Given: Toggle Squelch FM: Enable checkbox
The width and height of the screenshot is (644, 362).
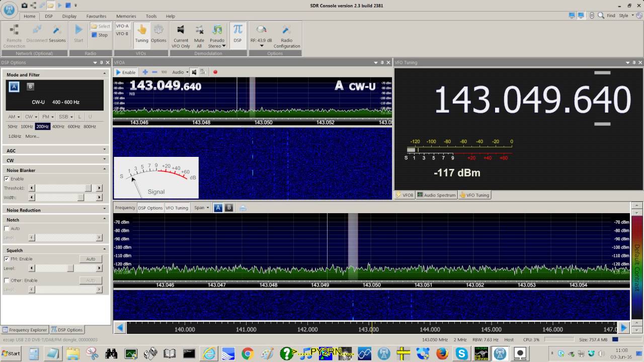Looking at the screenshot, I should coord(7,259).
